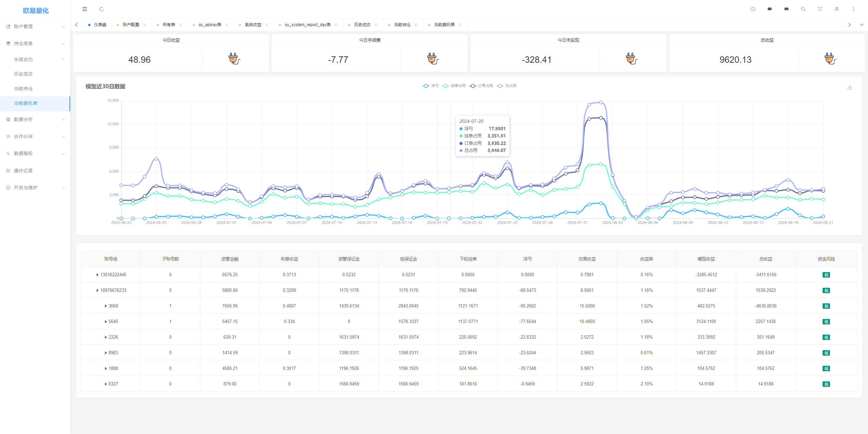Switch to the 仪表盘 tab
Viewport: 868px width, 434px height.
pos(97,25)
